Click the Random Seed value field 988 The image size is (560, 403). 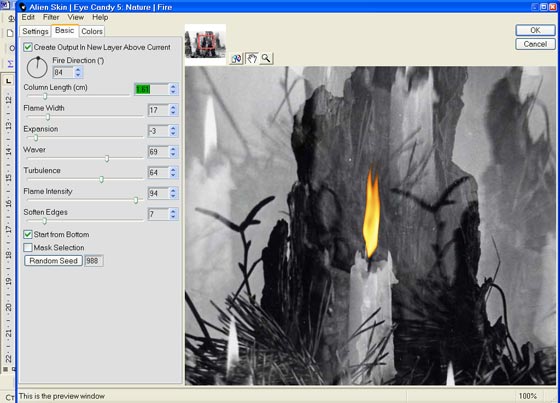[94, 261]
